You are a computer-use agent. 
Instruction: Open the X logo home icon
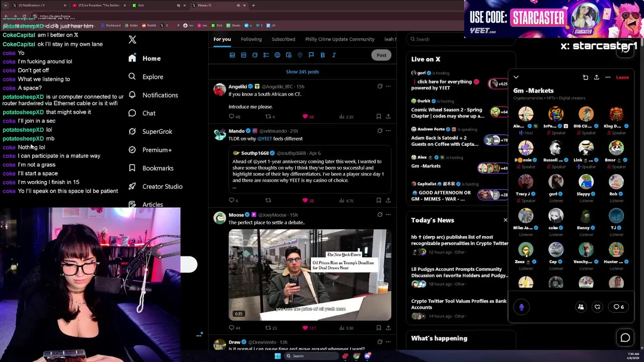click(x=132, y=40)
